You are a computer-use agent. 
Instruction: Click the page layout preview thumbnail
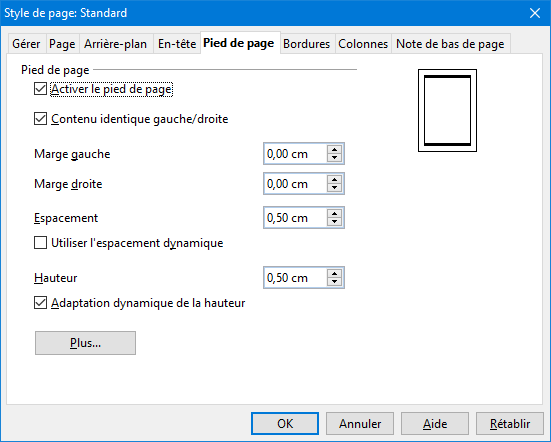pyautogui.click(x=447, y=110)
